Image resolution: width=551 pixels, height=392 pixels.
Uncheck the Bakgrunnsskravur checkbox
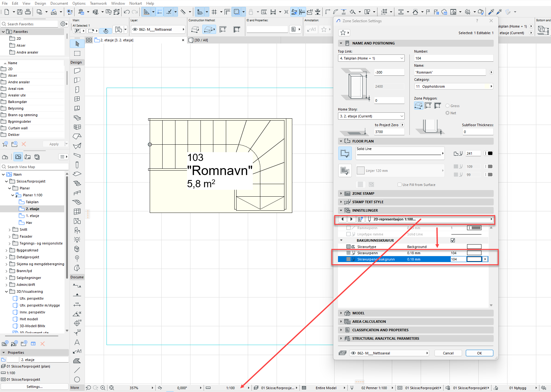tap(453, 240)
